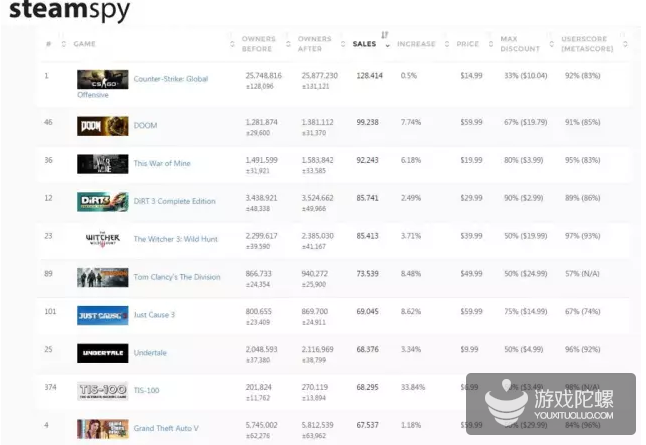The width and height of the screenshot is (646, 445).
Task: Select userscore 57% (N/A)
Action: [582, 274]
